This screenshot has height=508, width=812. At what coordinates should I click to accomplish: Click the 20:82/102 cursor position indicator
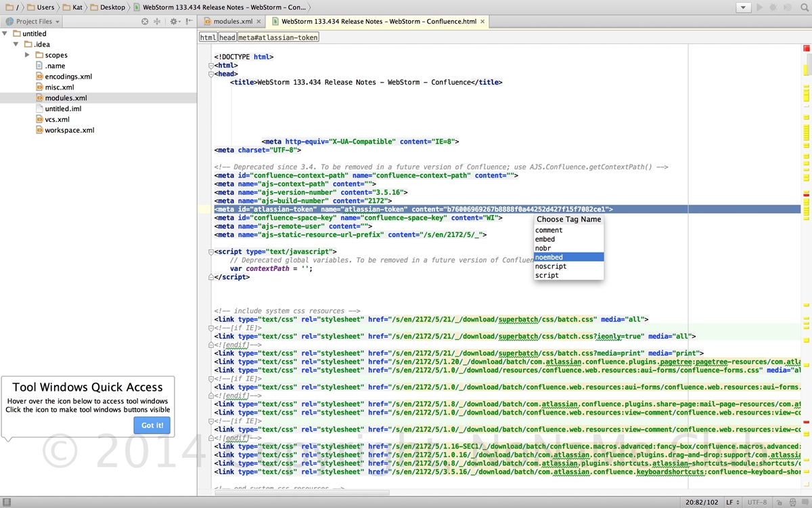pos(702,503)
